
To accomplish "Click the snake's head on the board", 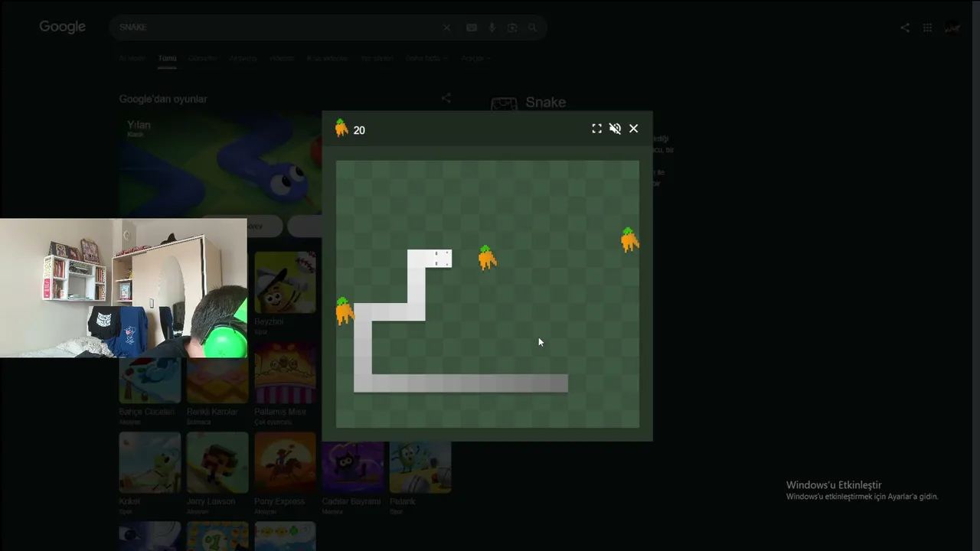I will tap(443, 259).
